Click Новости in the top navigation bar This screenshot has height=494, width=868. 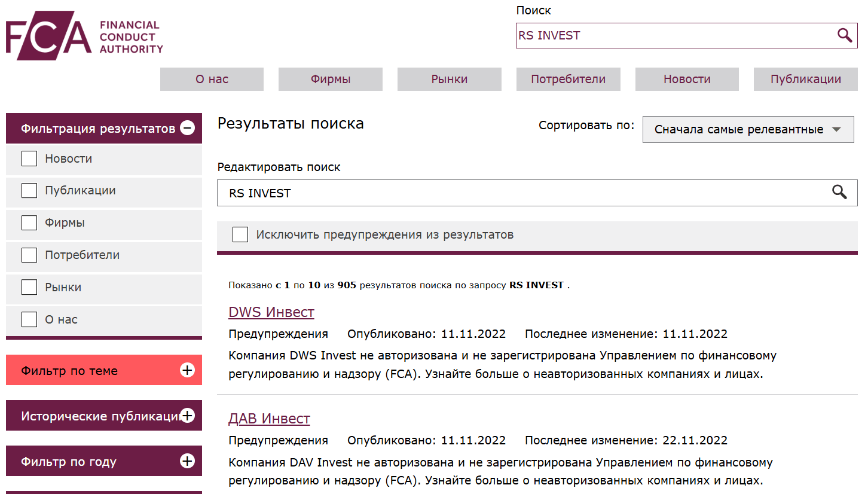click(686, 79)
